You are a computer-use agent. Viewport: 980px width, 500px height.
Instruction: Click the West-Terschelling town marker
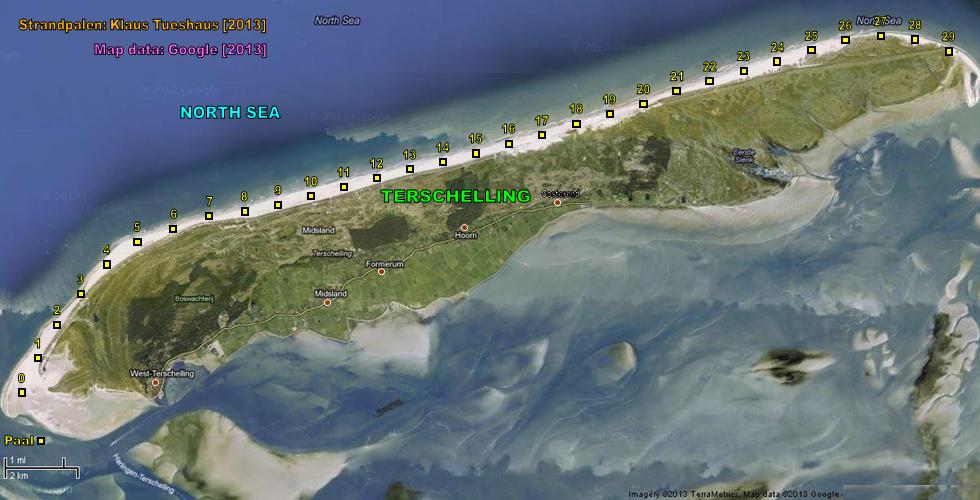point(155,383)
